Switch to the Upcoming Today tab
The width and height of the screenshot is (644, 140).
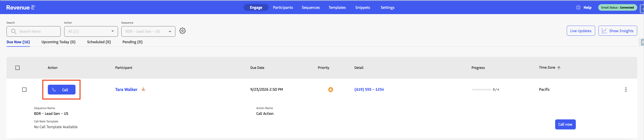point(58,42)
